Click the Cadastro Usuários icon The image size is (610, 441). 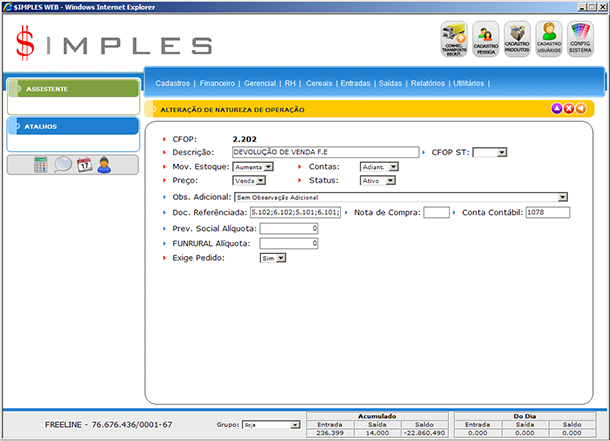pyautogui.click(x=549, y=40)
